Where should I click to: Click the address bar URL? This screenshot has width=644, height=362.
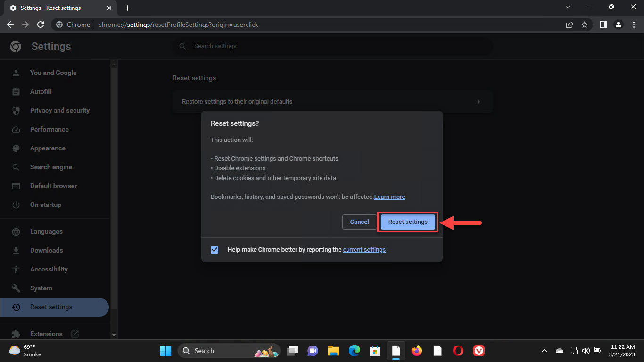[x=178, y=25]
